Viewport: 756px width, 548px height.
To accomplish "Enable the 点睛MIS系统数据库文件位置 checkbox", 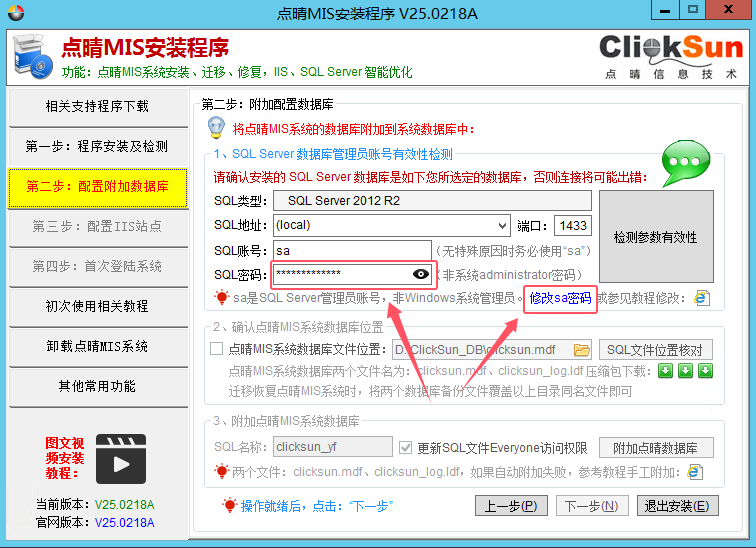I will point(217,350).
